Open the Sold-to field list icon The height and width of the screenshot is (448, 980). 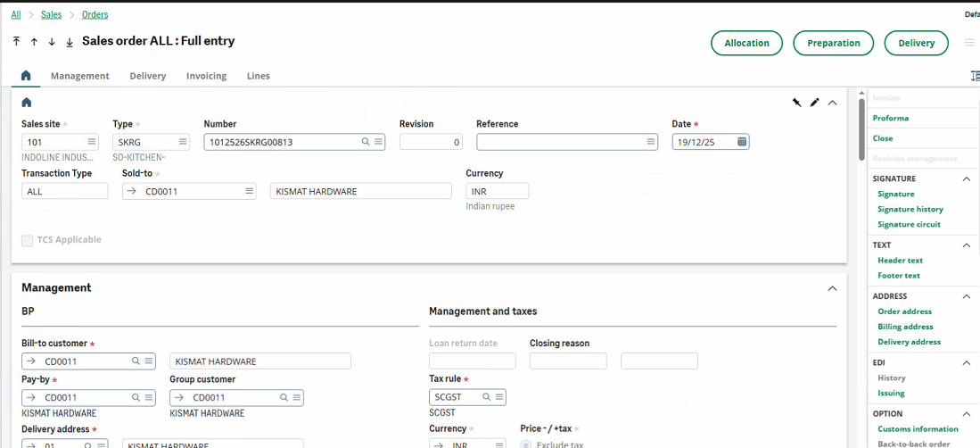coord(249,192)
